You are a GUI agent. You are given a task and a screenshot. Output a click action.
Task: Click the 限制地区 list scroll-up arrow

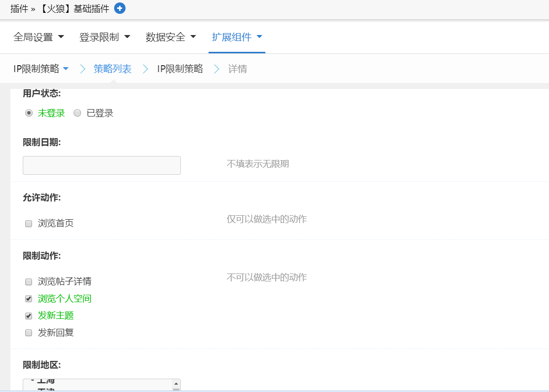coord(175,384)
